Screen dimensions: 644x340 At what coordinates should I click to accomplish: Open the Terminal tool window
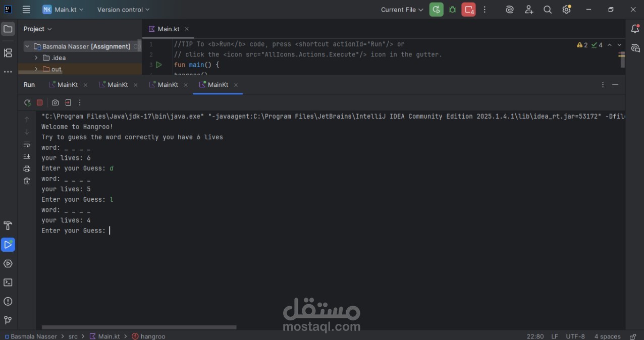click(8, 282)
